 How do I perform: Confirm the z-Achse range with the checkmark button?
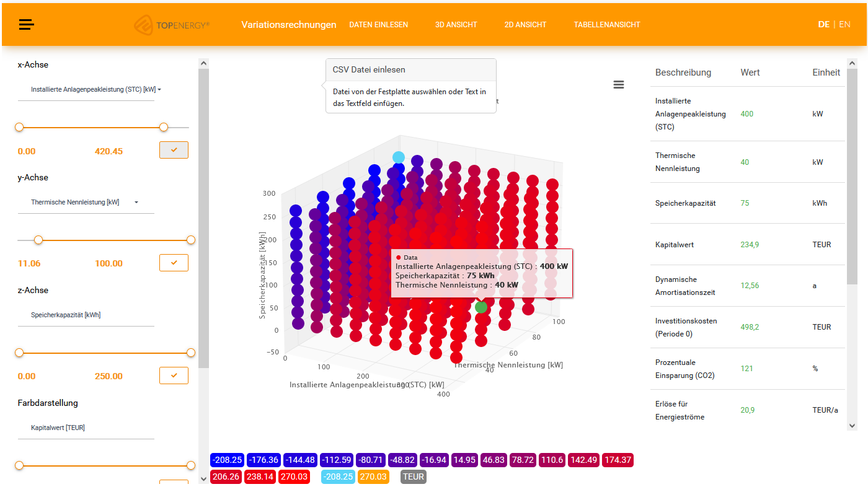click(x=174, y=376)
